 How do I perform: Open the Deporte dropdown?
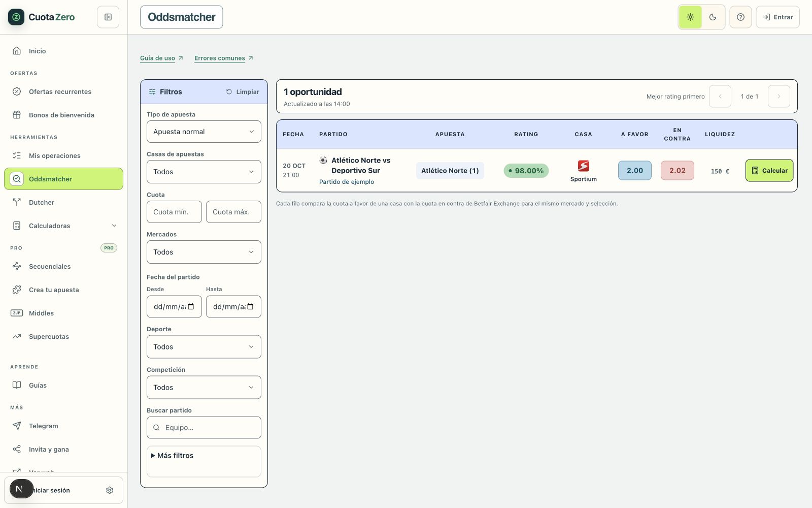tap(204, 346)
